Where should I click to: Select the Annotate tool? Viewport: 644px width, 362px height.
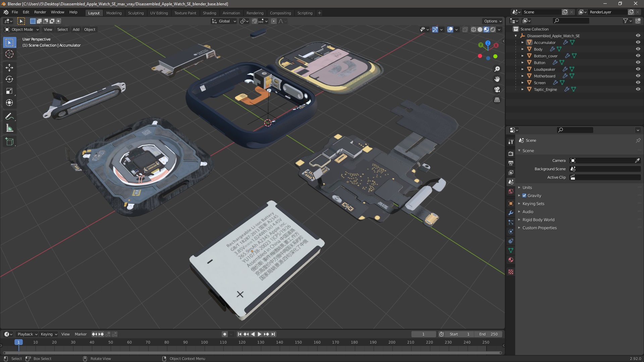pos(9,116)
